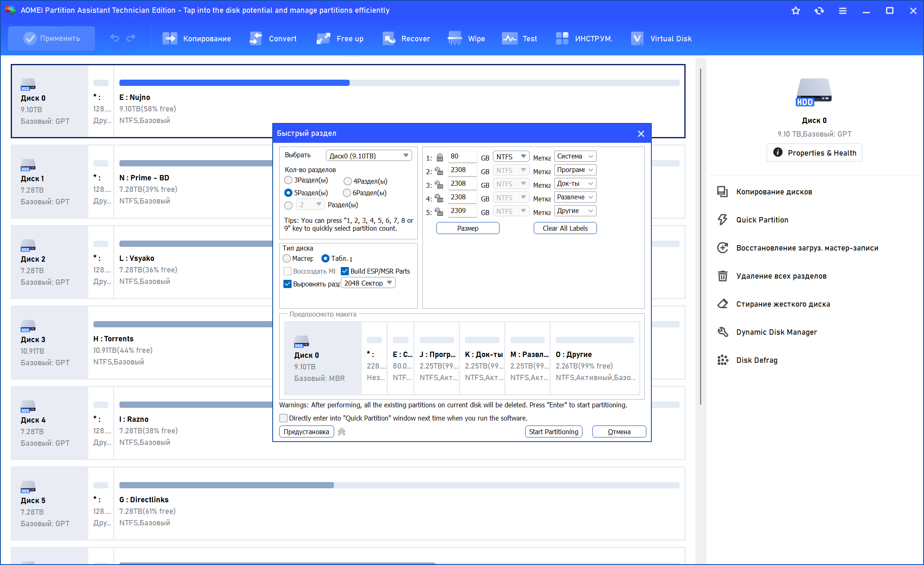Select the 6Раздел(ы) radio button

[347, 193]
